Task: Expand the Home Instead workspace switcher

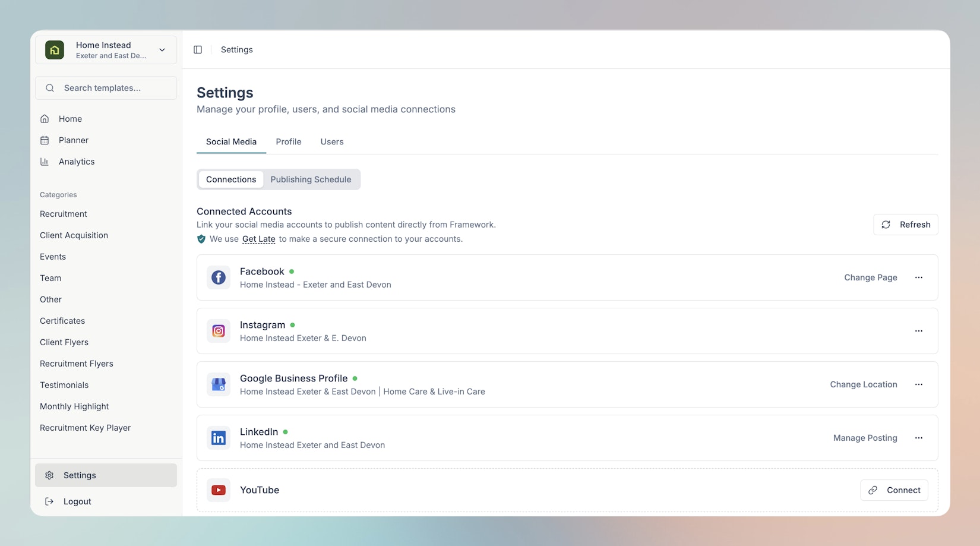Action: pyautogui.click(x=162, y=50)
